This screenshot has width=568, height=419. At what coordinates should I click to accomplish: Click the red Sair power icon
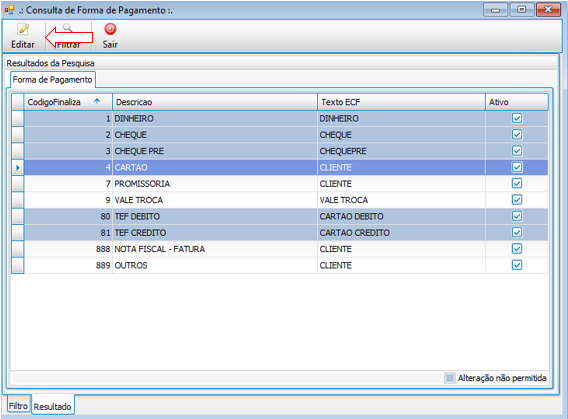[110, 29]
